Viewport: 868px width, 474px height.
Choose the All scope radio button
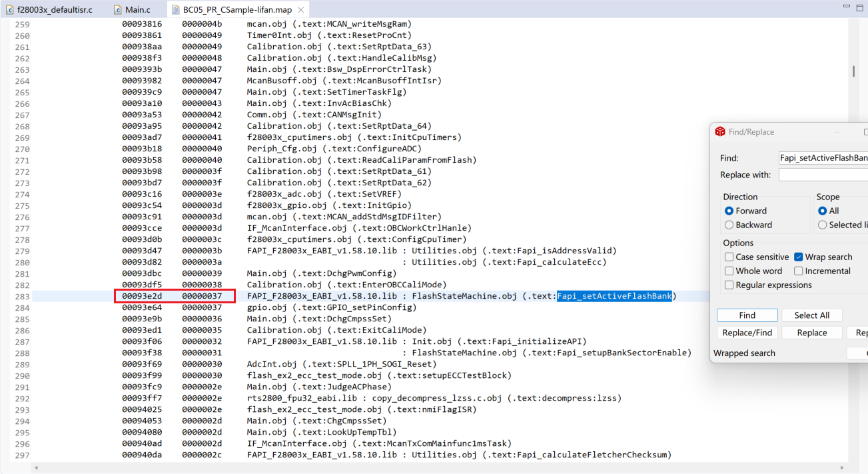(823, 211)
